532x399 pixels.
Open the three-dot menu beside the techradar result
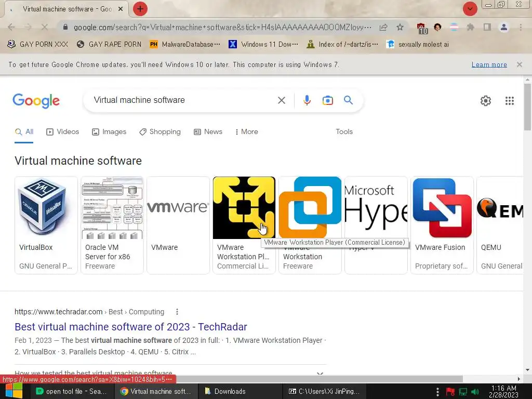point(177,312)
